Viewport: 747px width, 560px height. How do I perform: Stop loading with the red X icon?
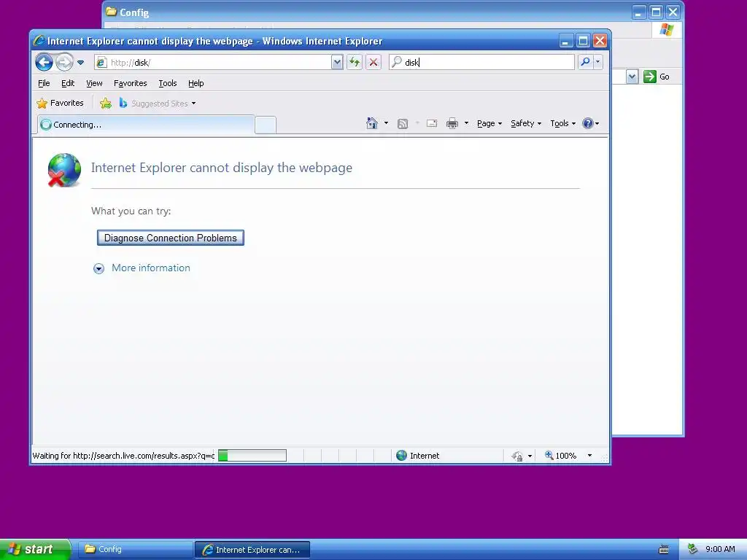(373, 63)
